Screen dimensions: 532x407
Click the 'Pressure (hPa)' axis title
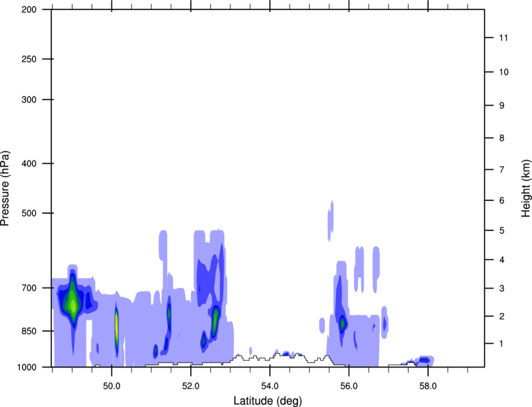pos(5,188)
